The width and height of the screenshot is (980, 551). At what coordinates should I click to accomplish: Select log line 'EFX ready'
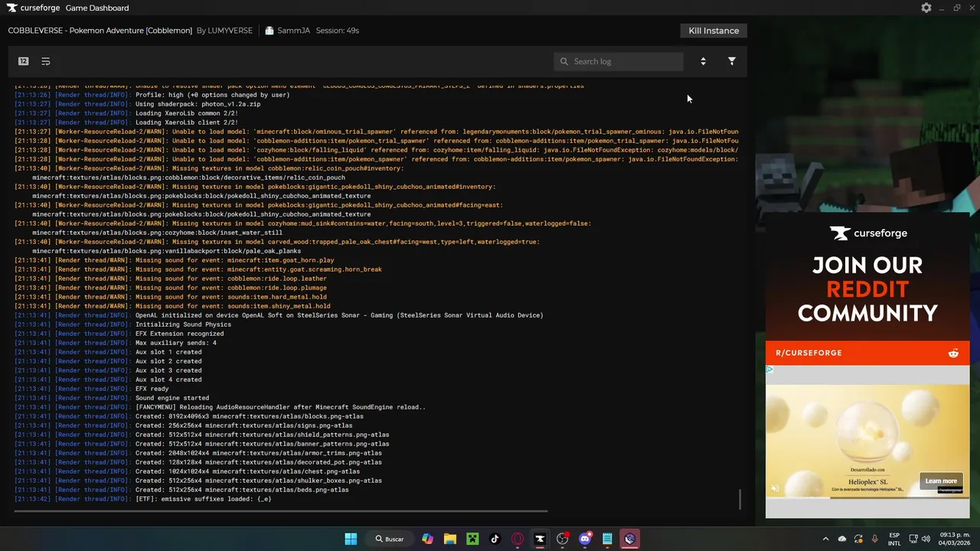(x=91, y=389)
